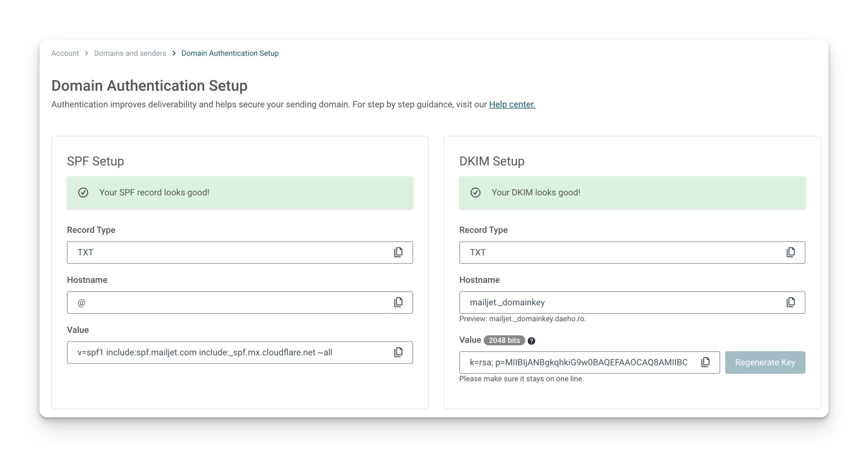This screenshot has width=868, height=457.
Task: Focus the SPF Hostname field
Action: pyautogui.click(x=226, y=302)
